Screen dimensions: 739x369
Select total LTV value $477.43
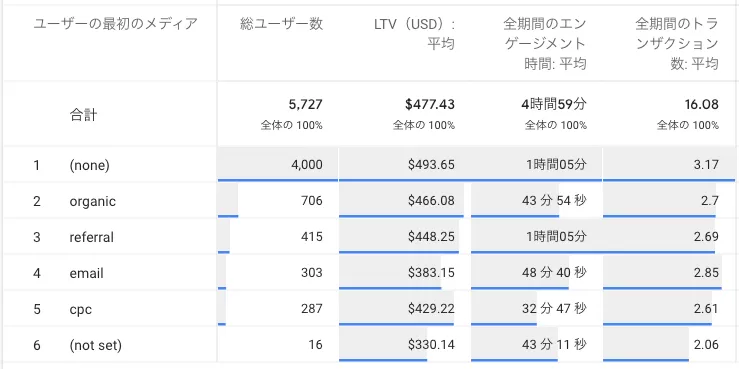pyautogui.click(x=430, y=104)
